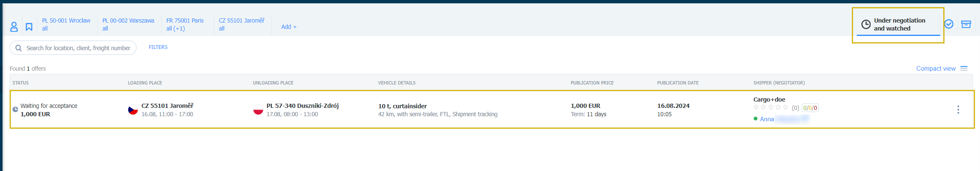Click the location search input field
Image resolution: width=980 pixels, height=171 pixels.
pyautogui.click(x=73, y=48)
